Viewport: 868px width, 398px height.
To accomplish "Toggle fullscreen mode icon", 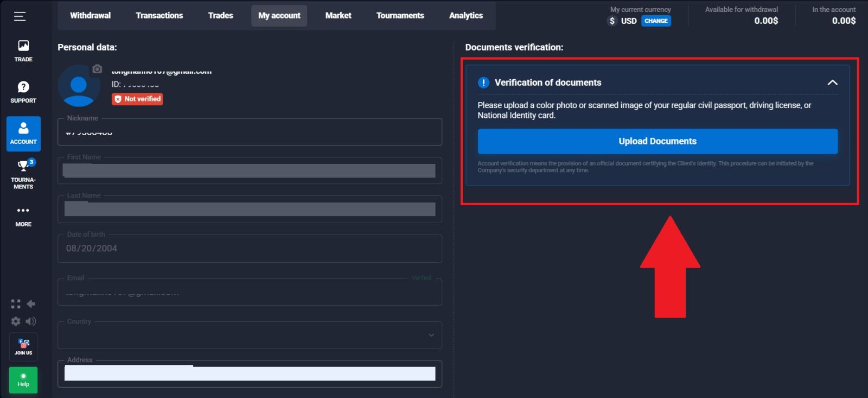I will point(16,304).
